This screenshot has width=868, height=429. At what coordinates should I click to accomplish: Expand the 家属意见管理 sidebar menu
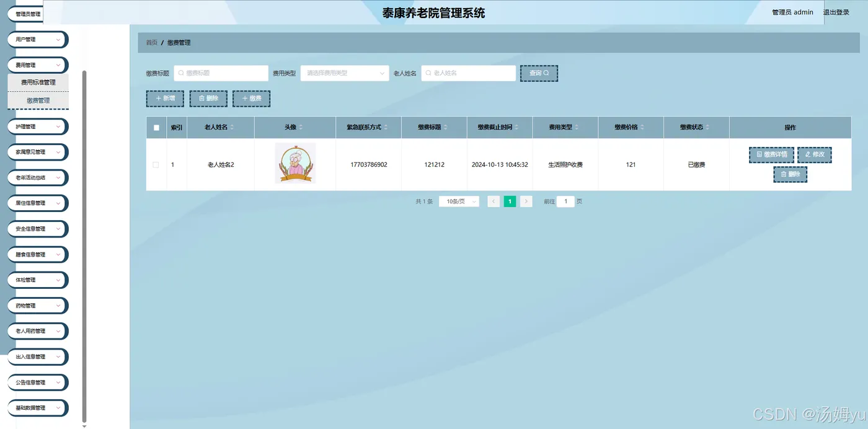click(x=38, y=152)
